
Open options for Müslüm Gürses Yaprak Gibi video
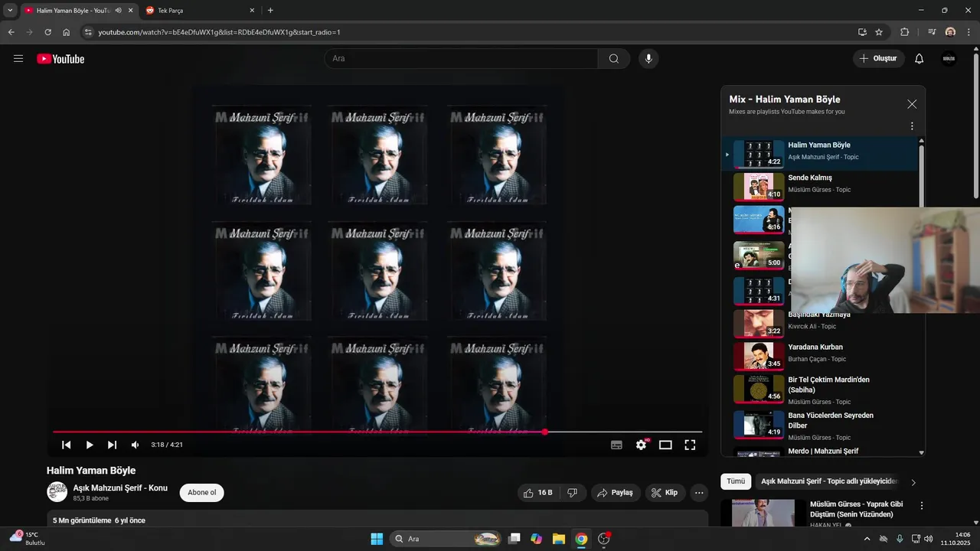(x=922, y=506)
